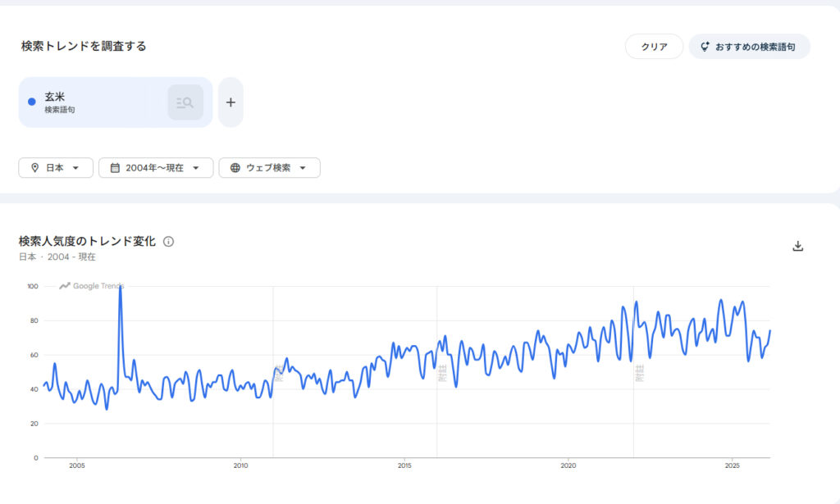The width and height of the screenshot is (840, 504).
Task: Click the 2006 peak at 100 on chart
Action: click(121, 288)
